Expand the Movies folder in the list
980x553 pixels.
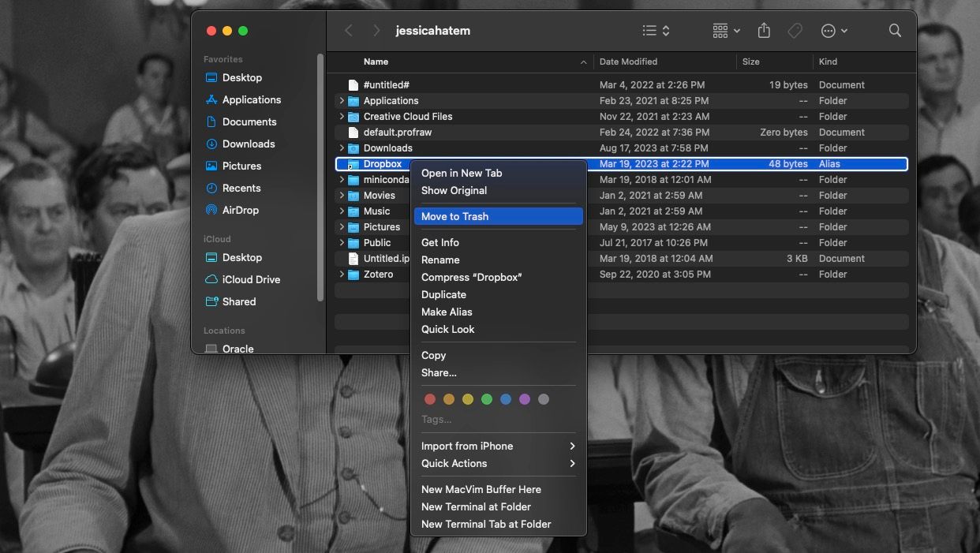[x=342, y=195]
